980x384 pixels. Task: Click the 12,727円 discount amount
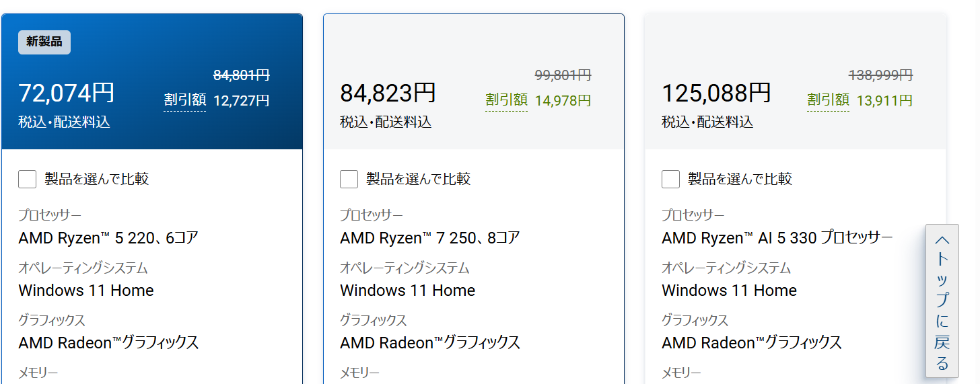[242, 101]
